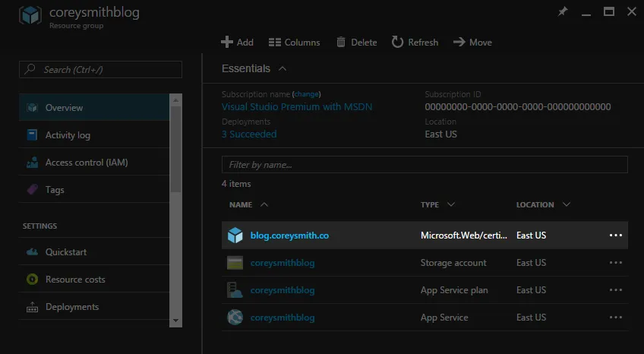Click the App Service plan row icon

[235, 290]
